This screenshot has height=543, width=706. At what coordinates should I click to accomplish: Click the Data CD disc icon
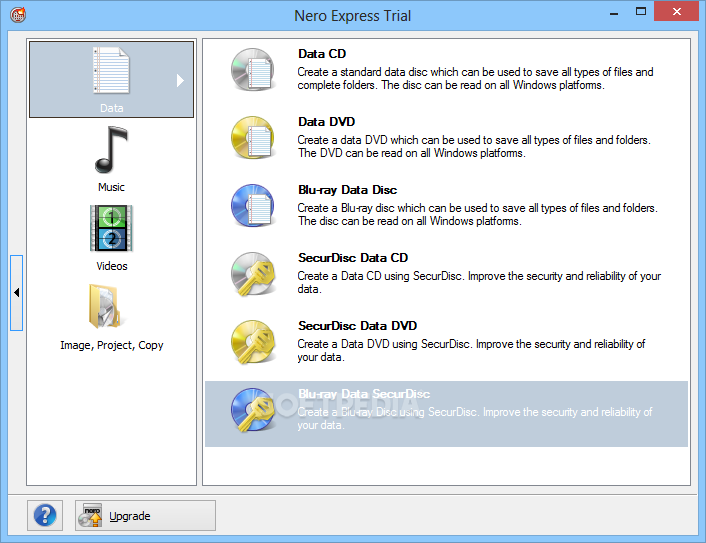coord(253,70)
